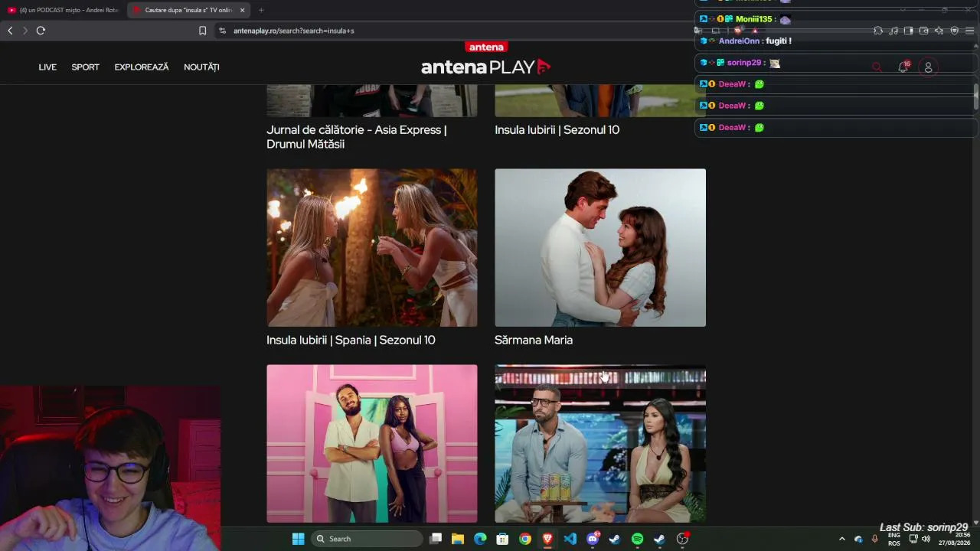Bookmark this page in the address bar
Screen dimensions: 980x551
(x=202, y=31)
